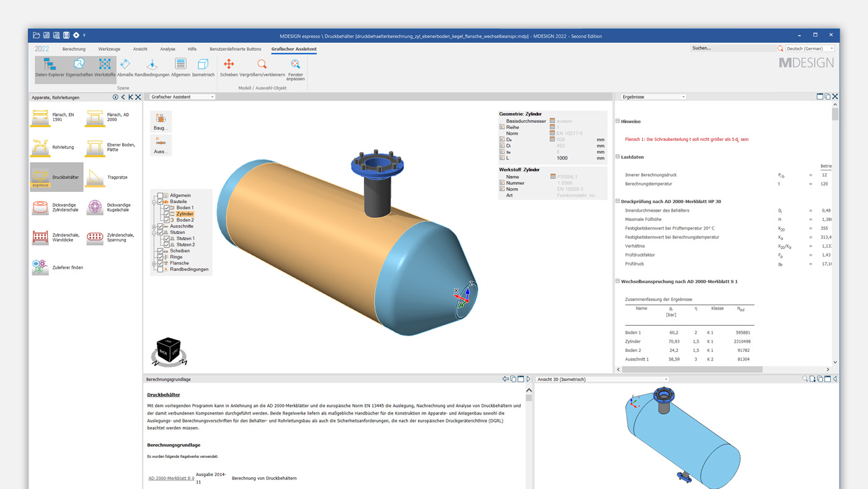Click the search magnifier icon
This screenshot has height=489, width=868.
point(780,48)
